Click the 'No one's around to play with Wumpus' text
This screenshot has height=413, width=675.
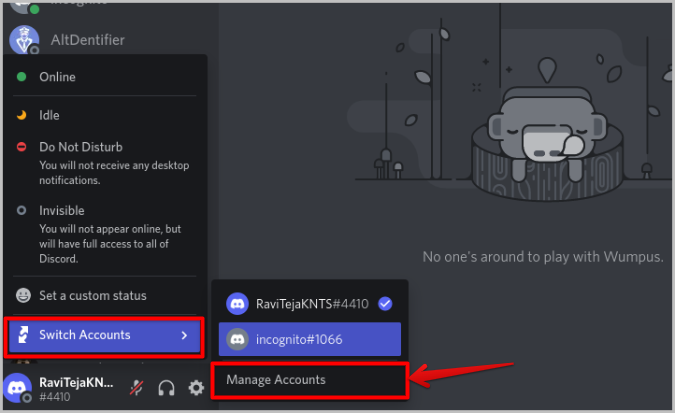tap(542, 257)
